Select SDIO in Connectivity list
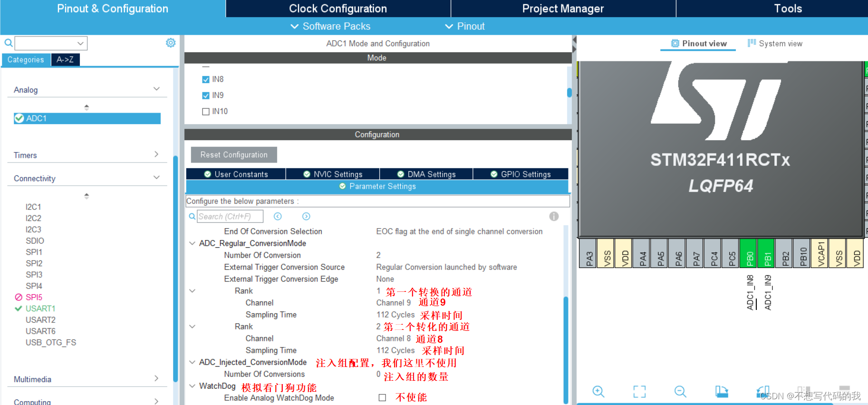 (35, 241)
